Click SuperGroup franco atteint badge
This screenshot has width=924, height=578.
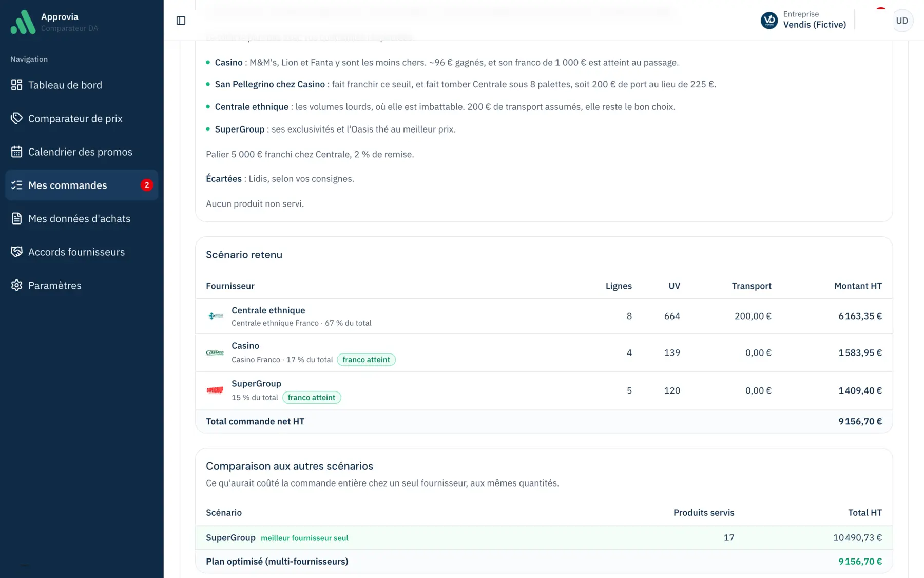pos(312,398)
